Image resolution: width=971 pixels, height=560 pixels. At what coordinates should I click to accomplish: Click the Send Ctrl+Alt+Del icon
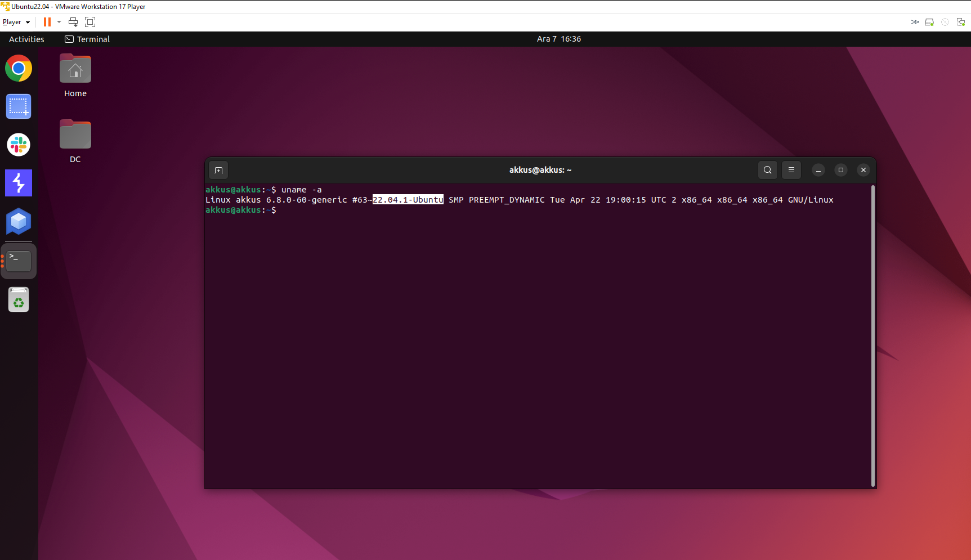click(73, 22)
